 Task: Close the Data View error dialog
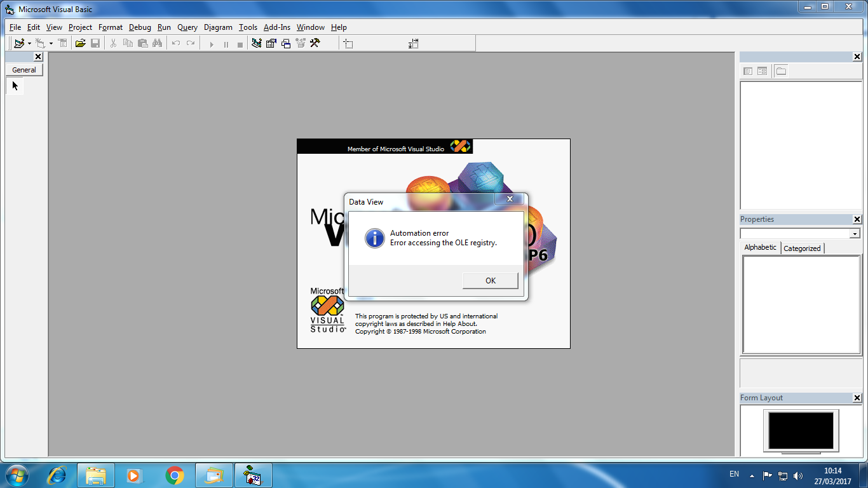tap(510, 200)
